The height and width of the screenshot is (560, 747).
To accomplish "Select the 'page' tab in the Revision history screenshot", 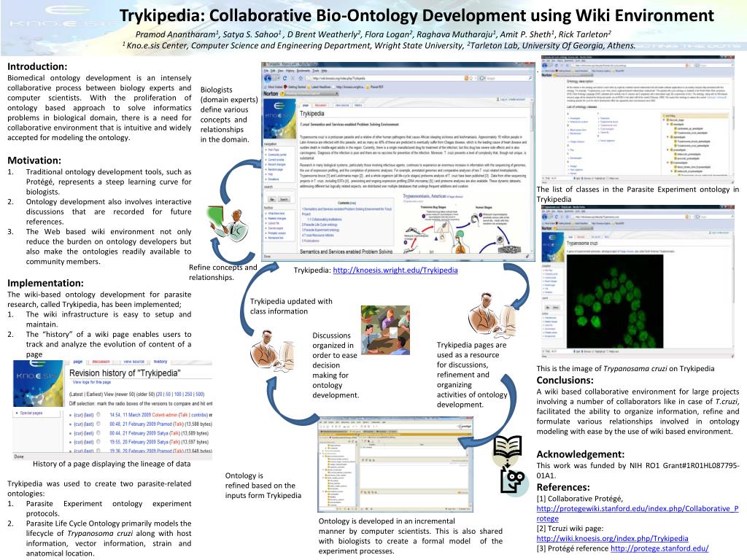I will pos(77,362).
